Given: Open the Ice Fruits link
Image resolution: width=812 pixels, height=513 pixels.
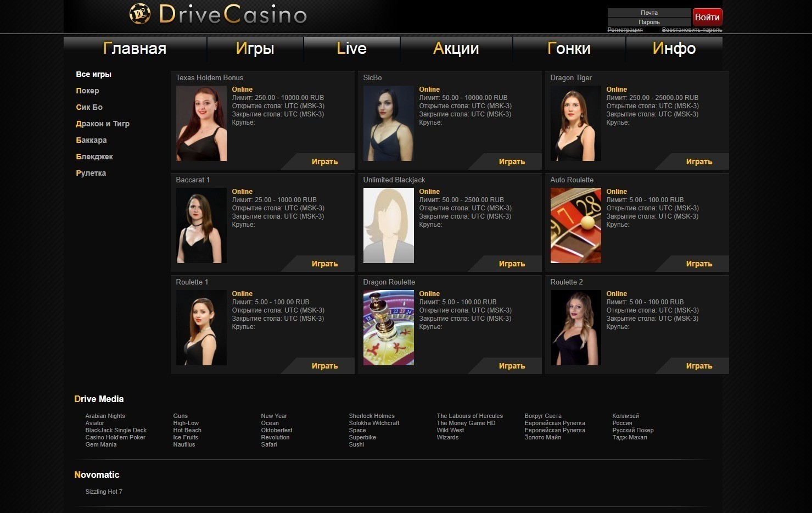Looking at the screenshot, I should point(186,437).
